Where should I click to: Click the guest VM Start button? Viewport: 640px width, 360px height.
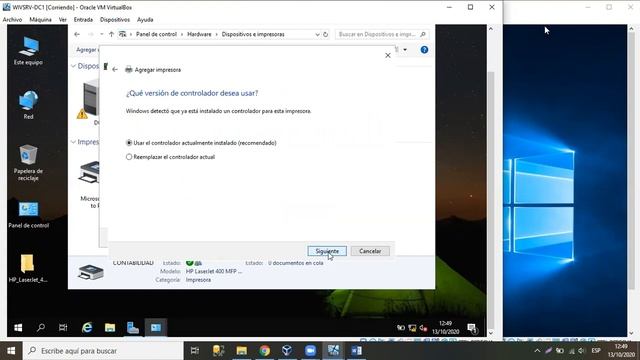coord(18,328)
